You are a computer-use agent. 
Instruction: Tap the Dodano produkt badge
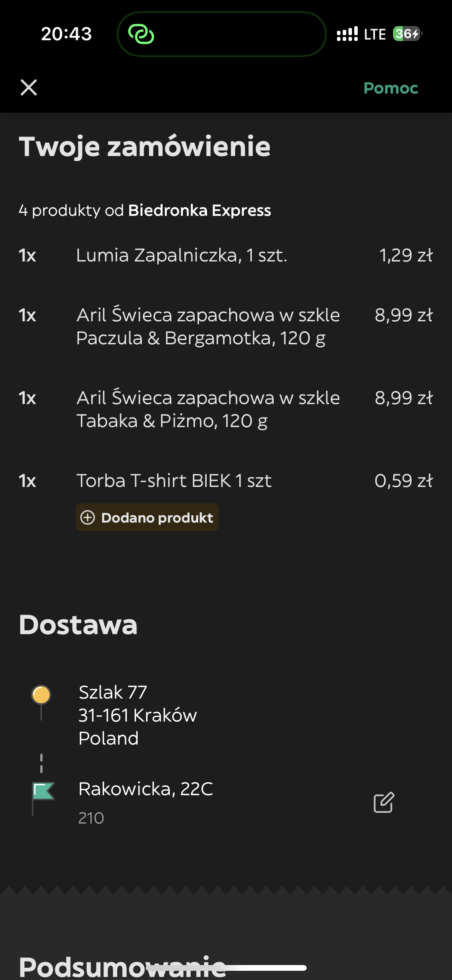point(147,518)
